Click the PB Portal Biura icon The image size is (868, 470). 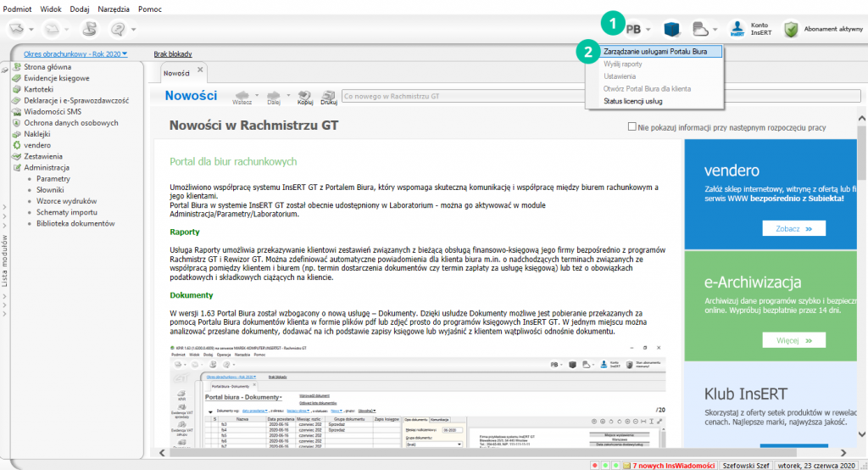633,29
